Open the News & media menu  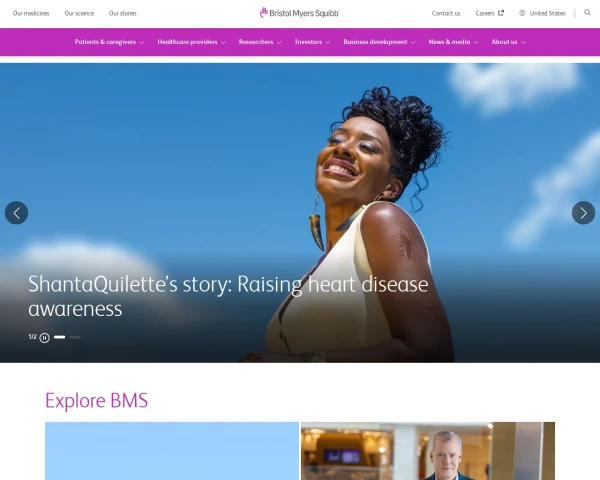coord(453,42)
